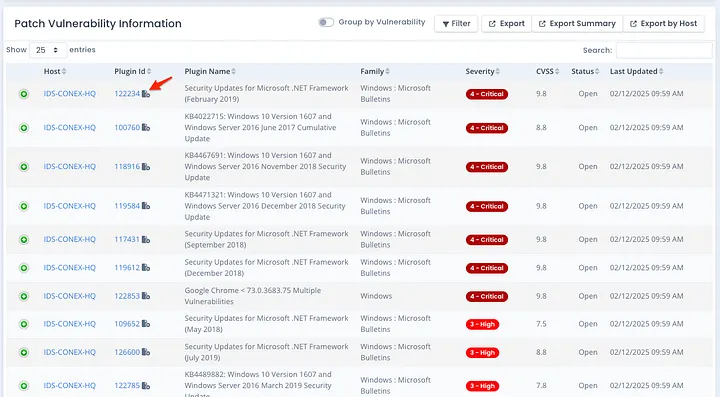
Task: Expand row for plugin 117431 with green plus
Action: [x=24, y=240]
